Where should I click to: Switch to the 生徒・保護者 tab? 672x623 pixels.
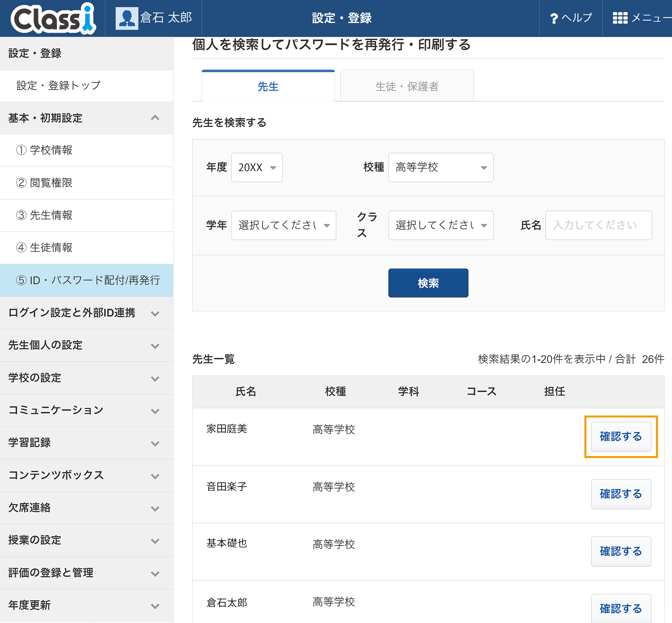tap(407, 86)
